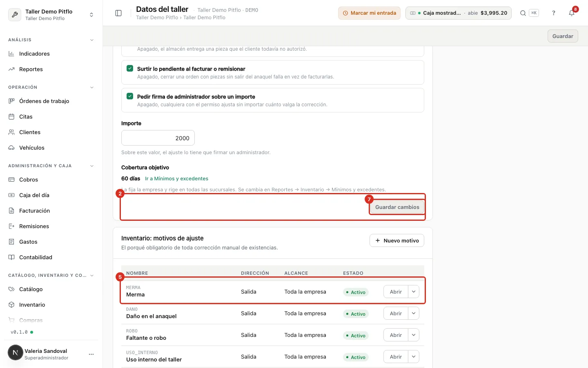588x368 pixels.
Task: Click the Activo status of Merma
Action: click(356, 292)
